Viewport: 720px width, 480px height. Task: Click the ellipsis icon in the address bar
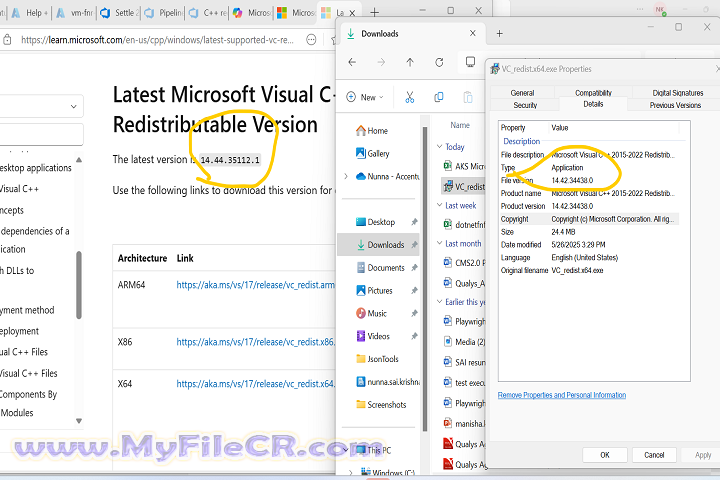tap(311, 40)
